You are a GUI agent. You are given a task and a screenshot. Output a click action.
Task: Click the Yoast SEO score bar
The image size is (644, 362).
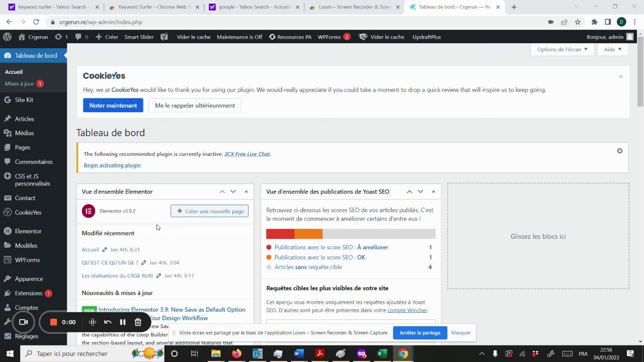pos(351,234)
